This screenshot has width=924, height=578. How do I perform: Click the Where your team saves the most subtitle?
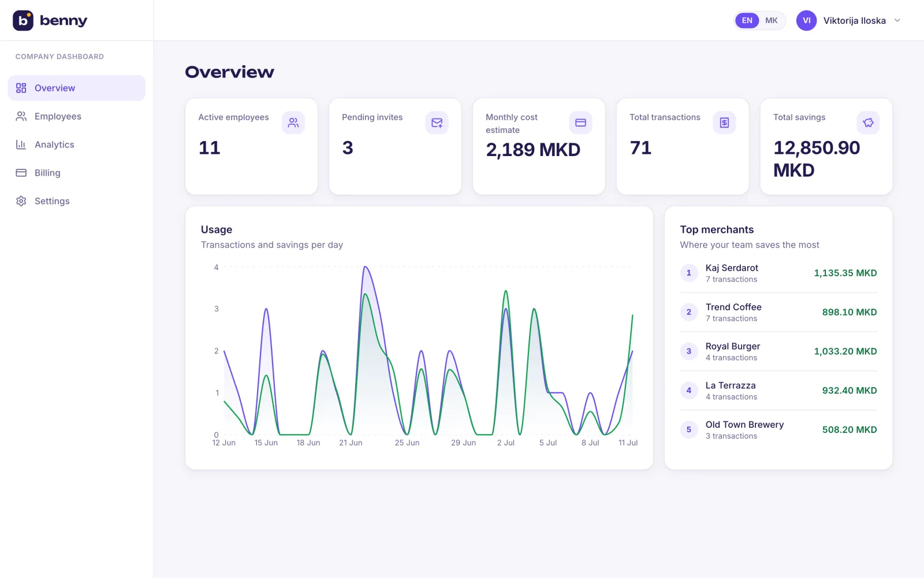click(750, 245)
